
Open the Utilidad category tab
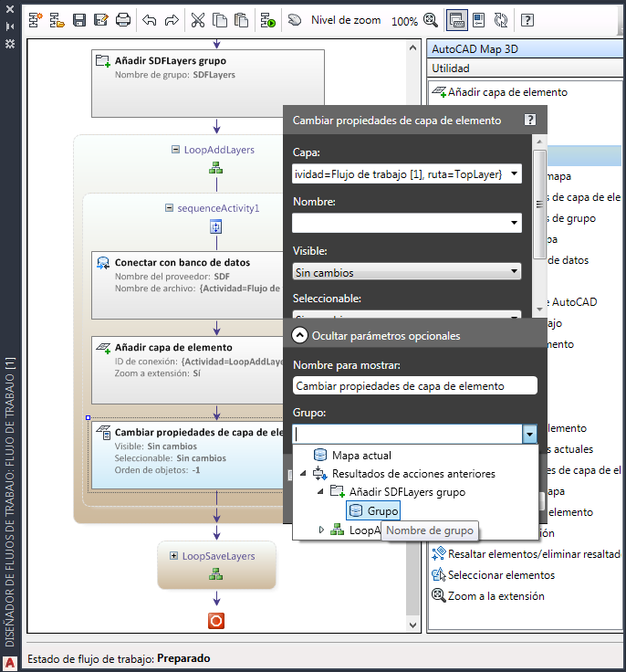[525, 68]
